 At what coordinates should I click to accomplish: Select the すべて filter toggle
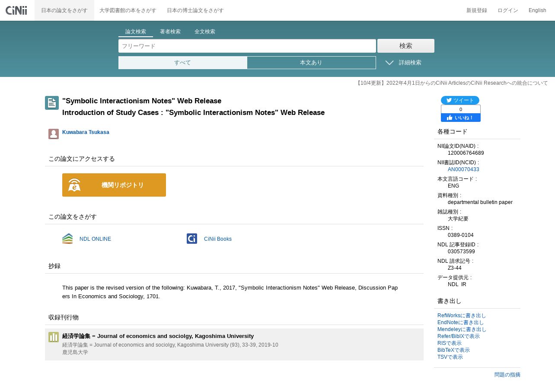pyautogui.click(x=183, y=63)
